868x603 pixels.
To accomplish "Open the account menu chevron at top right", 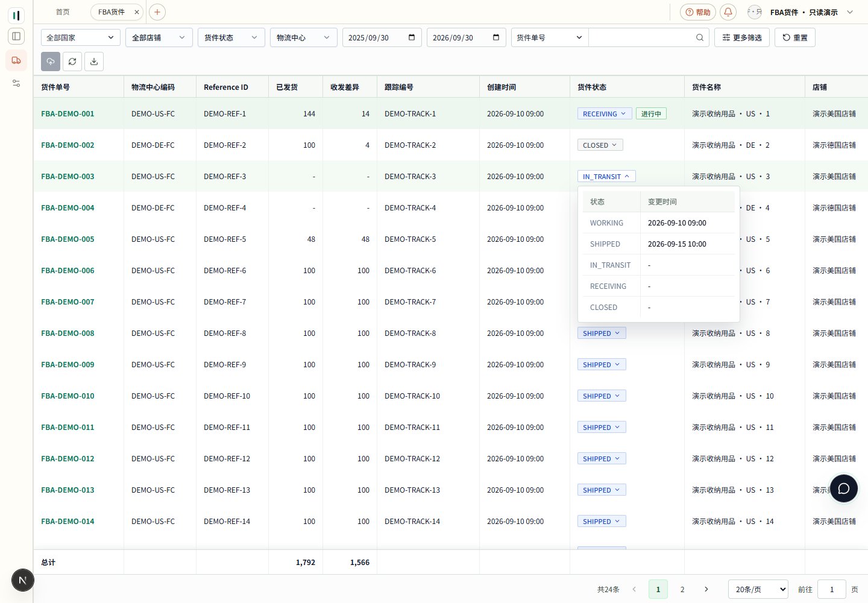I will [850, 12].
